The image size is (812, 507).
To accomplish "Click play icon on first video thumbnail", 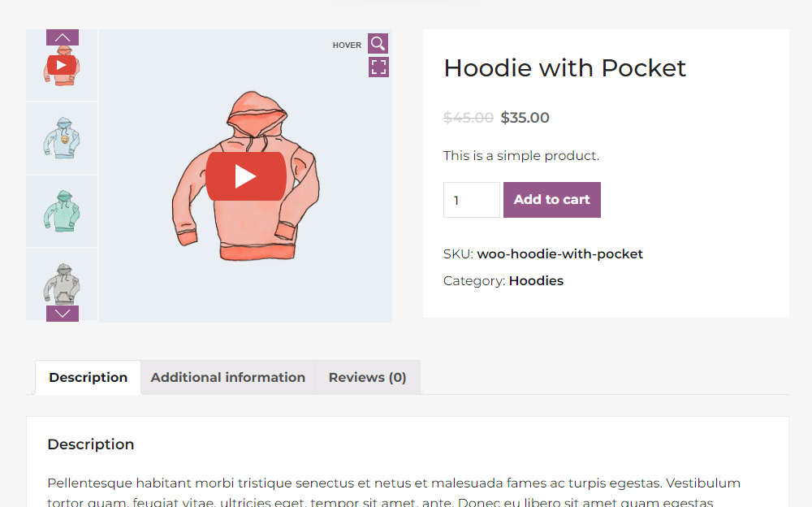I will (x=62, y=65).
